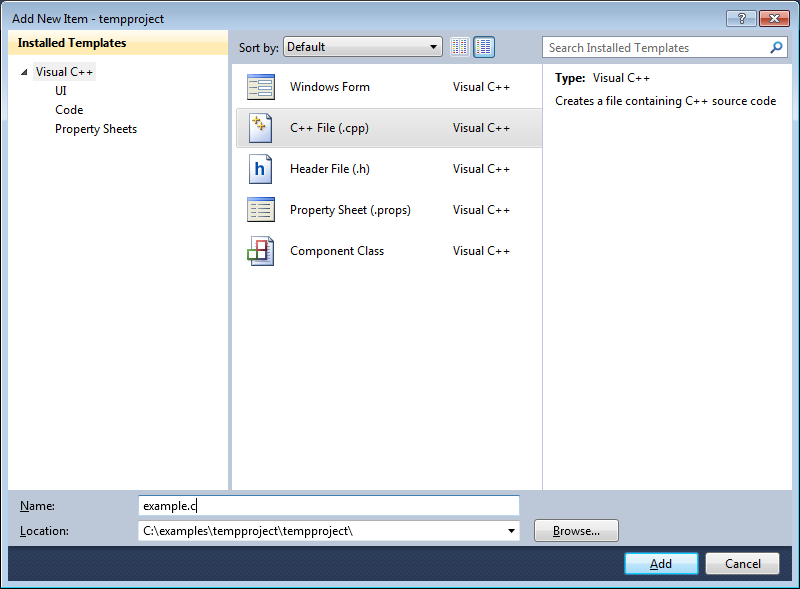
Task: Click the Search Installed Templates box
Action: click(655, 47)
